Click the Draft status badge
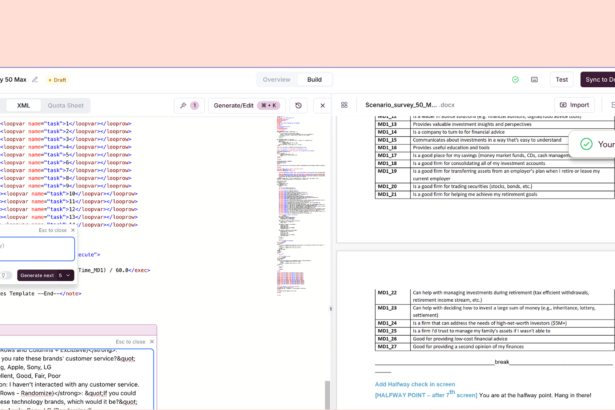615x410 pixels. pos(57,80)
